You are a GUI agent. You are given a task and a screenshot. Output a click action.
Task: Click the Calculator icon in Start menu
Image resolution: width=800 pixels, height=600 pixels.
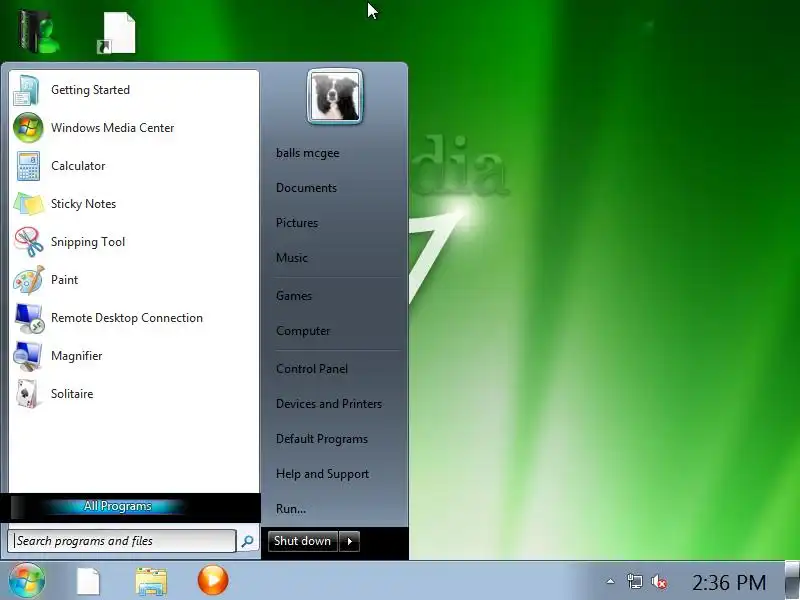[28, 166]
